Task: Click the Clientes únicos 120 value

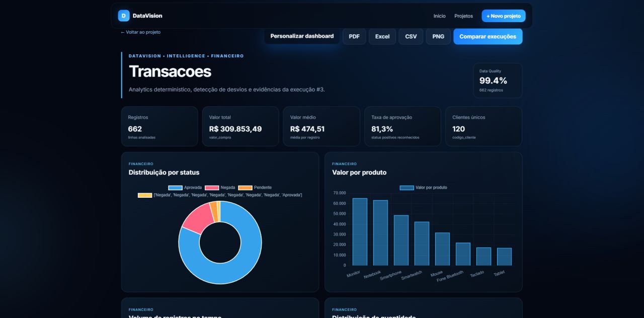Action: point(458,129)
